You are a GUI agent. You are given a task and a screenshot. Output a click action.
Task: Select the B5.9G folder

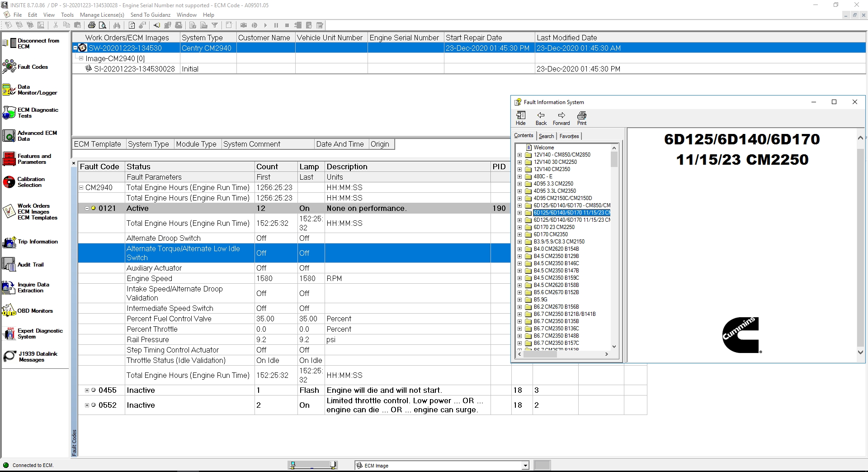(540, 300)
